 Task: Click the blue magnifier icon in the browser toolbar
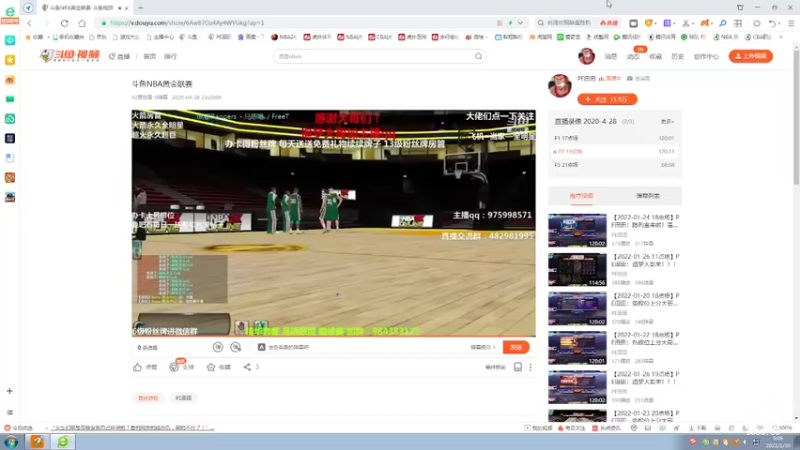click(x=722, y=23)
